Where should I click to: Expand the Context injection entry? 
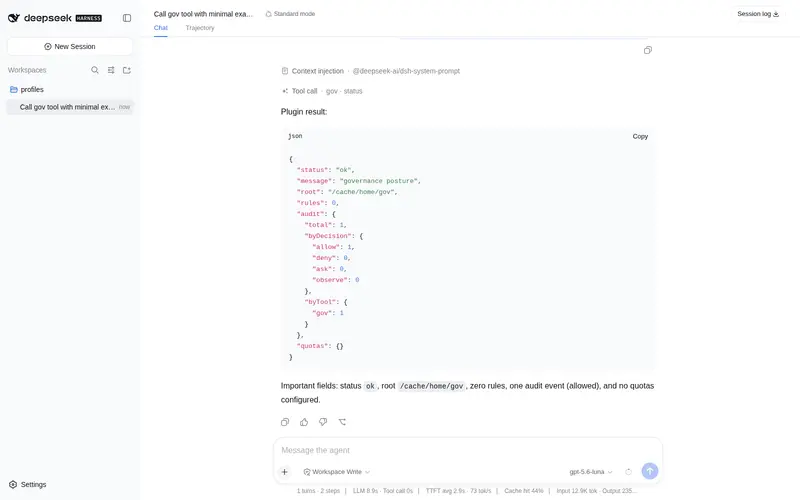[370, 71]
